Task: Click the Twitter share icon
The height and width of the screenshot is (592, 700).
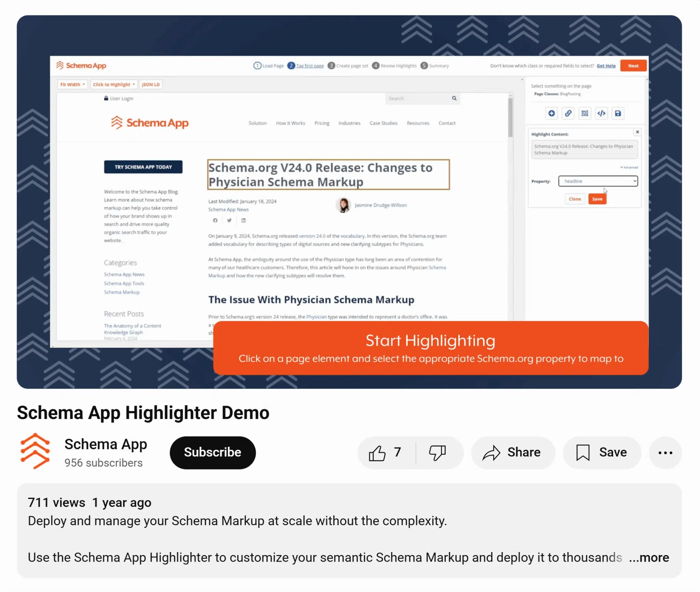Action: point(229,220)
